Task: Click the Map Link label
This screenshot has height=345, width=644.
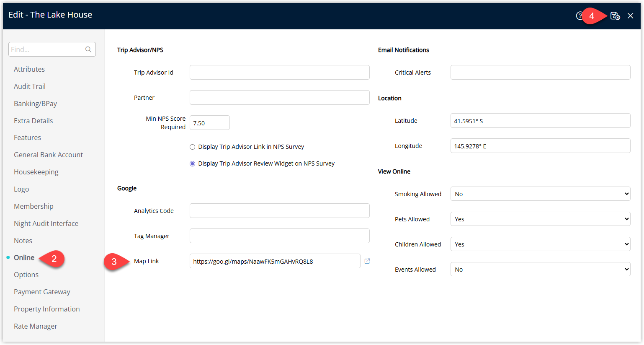Action: point(147,261)
